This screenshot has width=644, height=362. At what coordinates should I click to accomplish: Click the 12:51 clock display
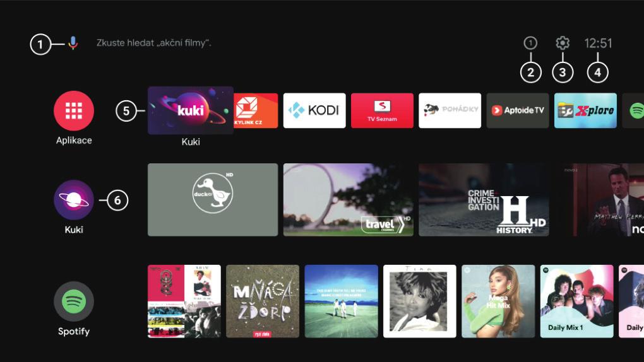tap(598, 43)
